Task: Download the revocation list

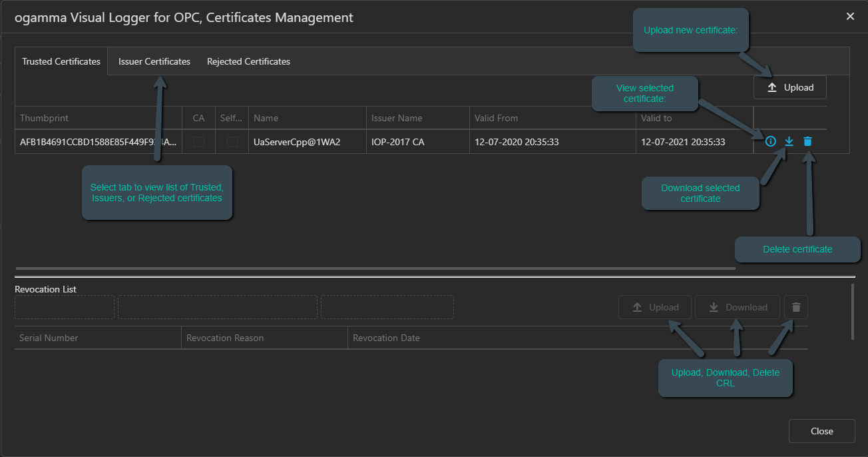Action: pyautogui.click(x=737, y=307)
